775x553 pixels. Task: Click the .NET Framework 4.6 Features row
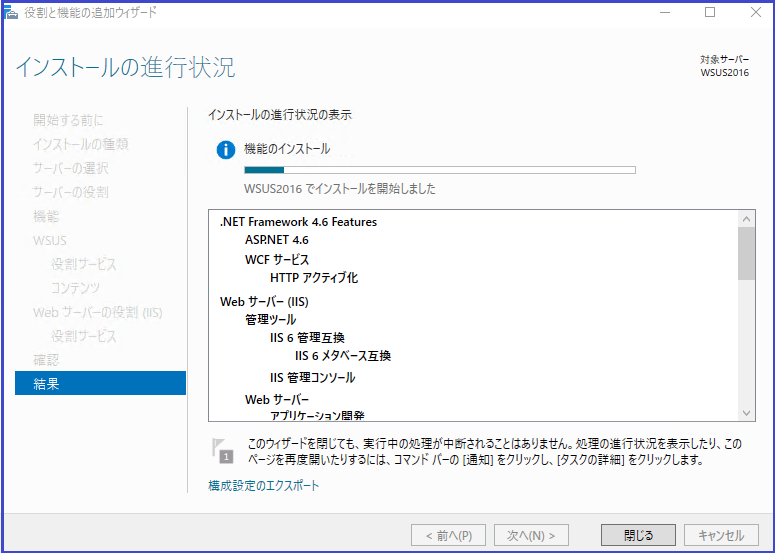(299, 222)
